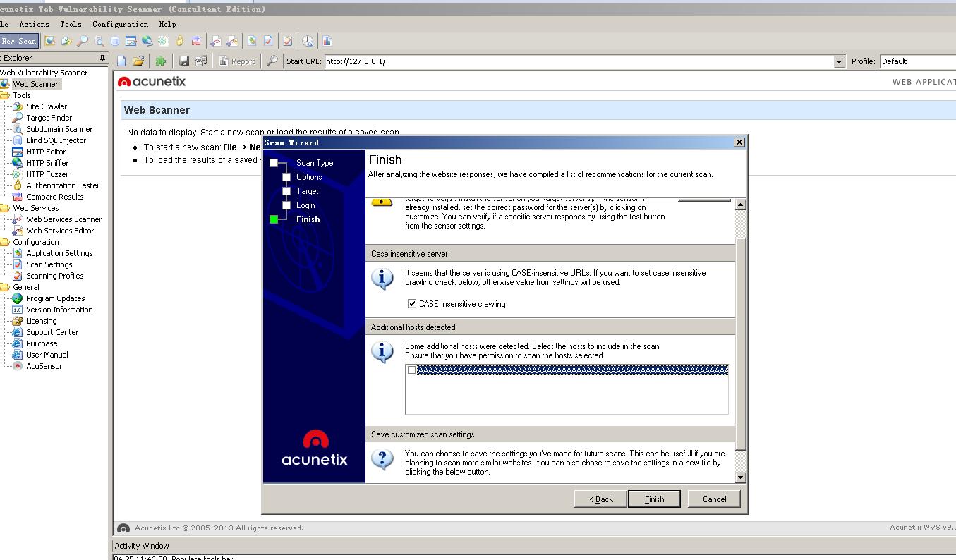Image resolution: width=956 pixels, height=560 pixels.
Task: Open the Web Services Scanner tool
Action: (63, 219)
